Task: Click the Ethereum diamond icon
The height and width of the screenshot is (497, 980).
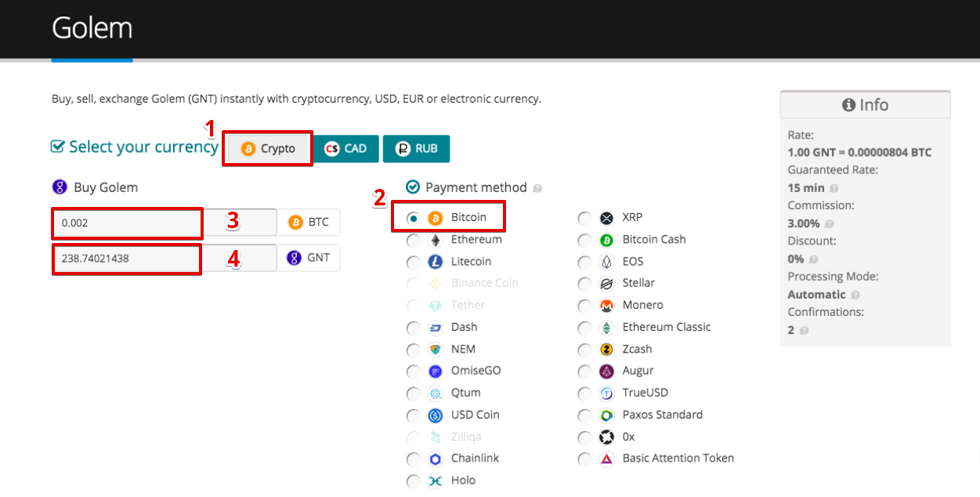Action: pos(436,240)
